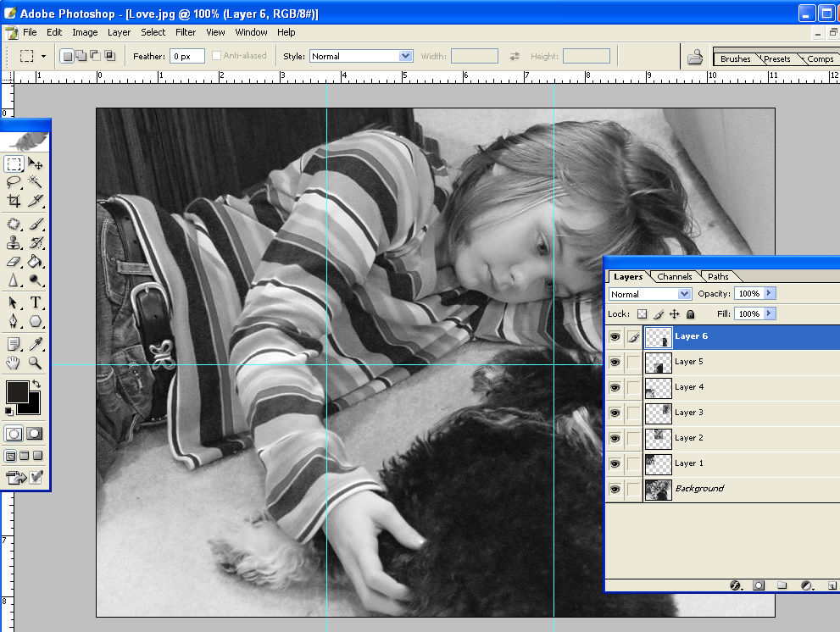This screenshot has height=632, width=840.
Task: Select the Layer 3 thumbnail
Action: 659,413
